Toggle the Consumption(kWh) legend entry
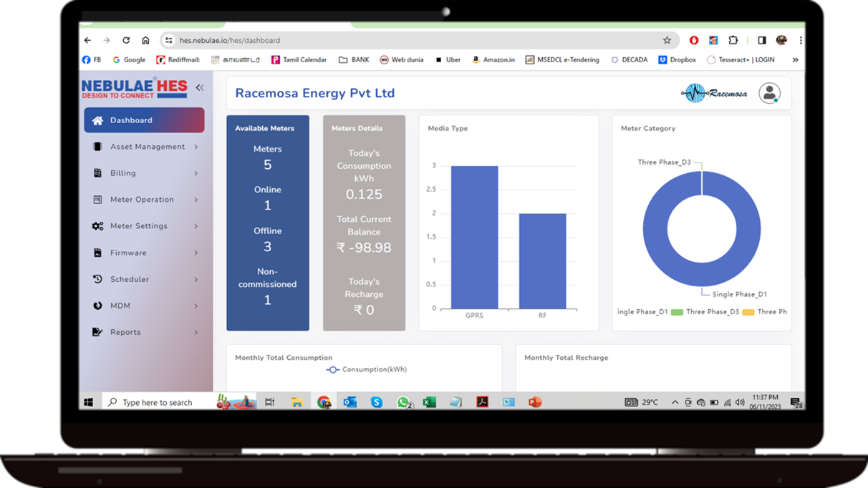The image size is (868, 488). [367, 369]
